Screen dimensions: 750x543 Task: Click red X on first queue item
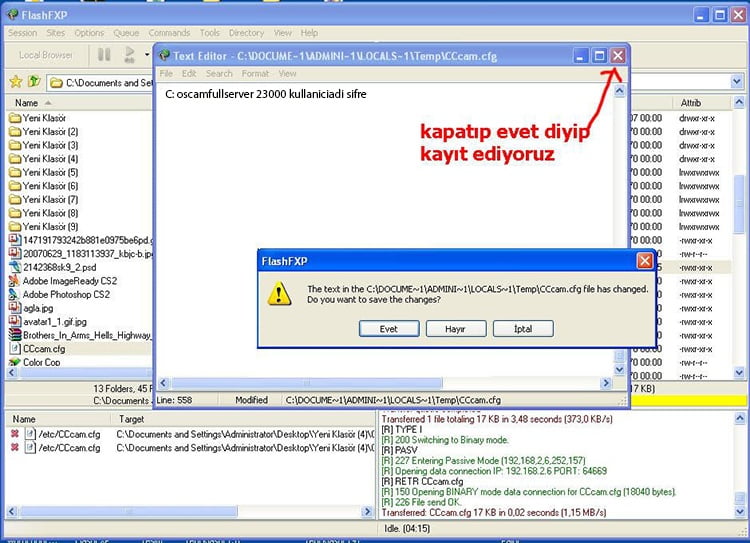click(15, 434)
